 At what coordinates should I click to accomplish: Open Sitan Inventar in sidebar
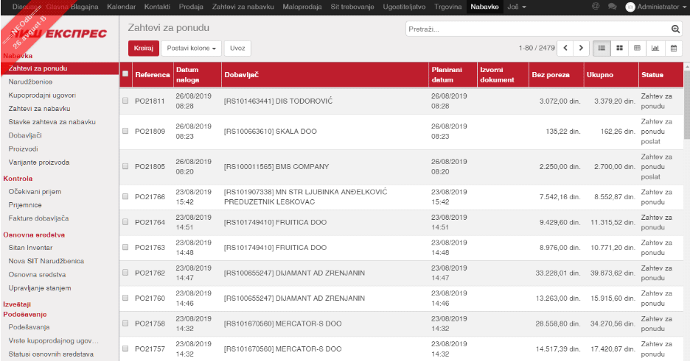(x=30, y=247)
